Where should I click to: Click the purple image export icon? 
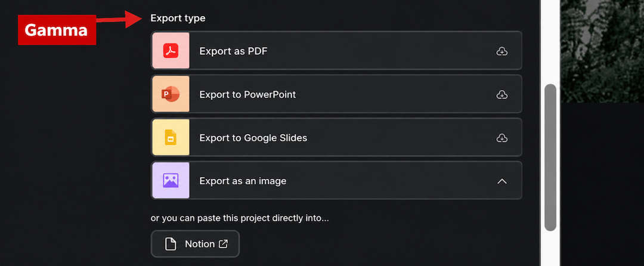pos(171,181)
